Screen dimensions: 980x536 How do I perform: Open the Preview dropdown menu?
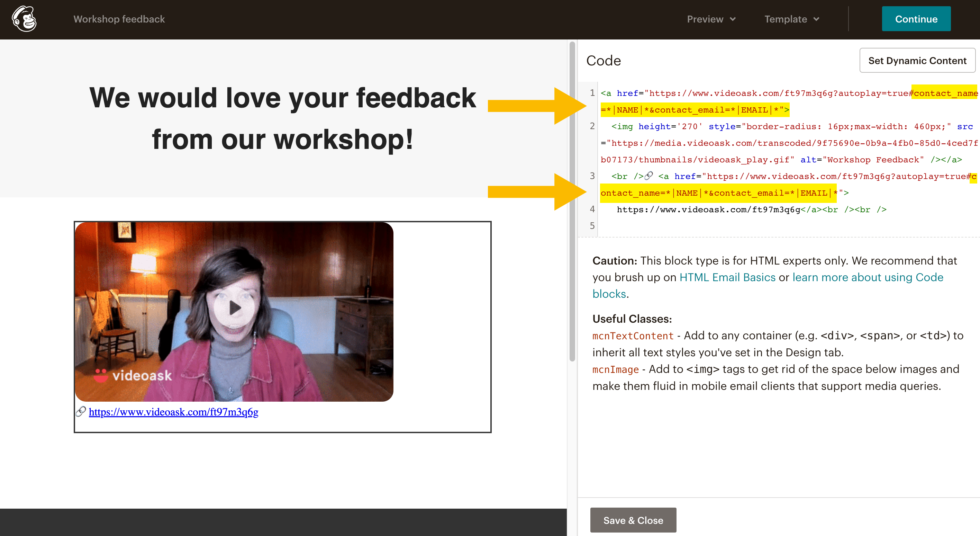click(x=711, y=19)
